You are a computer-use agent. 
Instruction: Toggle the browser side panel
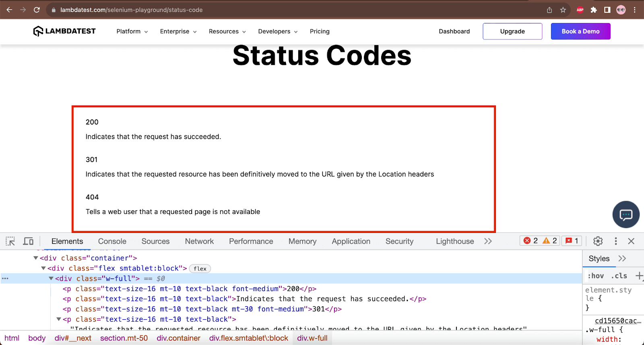607,10
